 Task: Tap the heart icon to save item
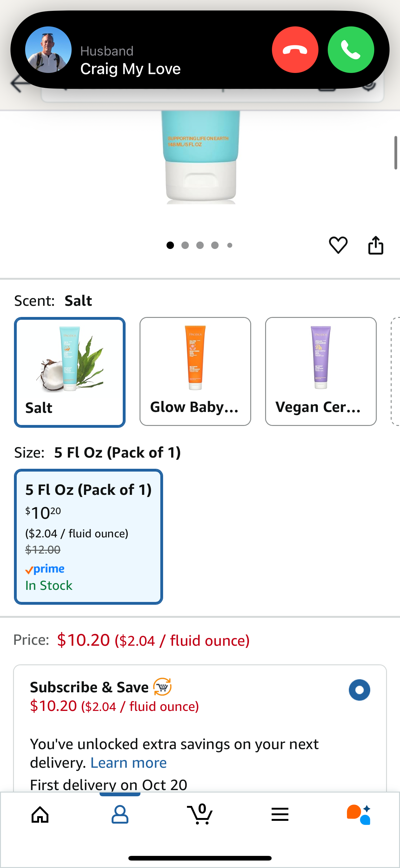click(x=338, y=245)
